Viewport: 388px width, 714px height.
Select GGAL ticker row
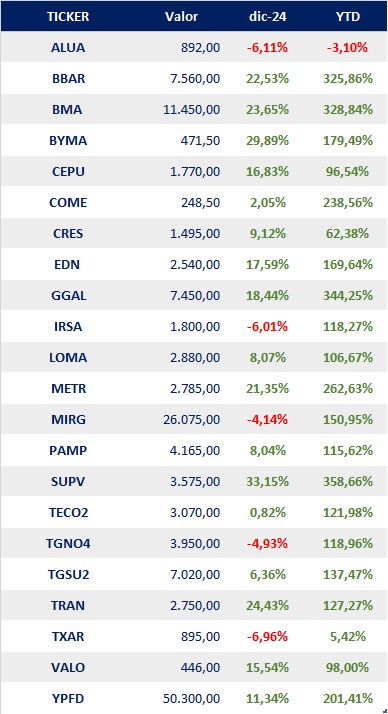(194, 296)
